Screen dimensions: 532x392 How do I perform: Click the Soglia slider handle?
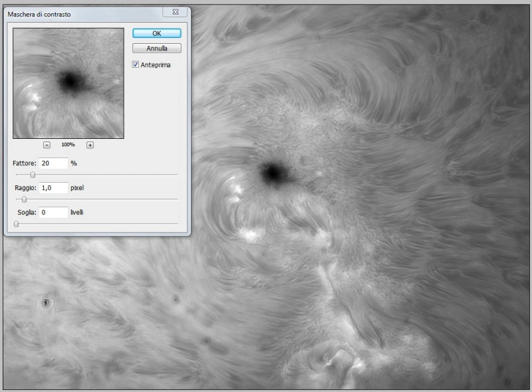pyautogui.click(x=17, y=224)
